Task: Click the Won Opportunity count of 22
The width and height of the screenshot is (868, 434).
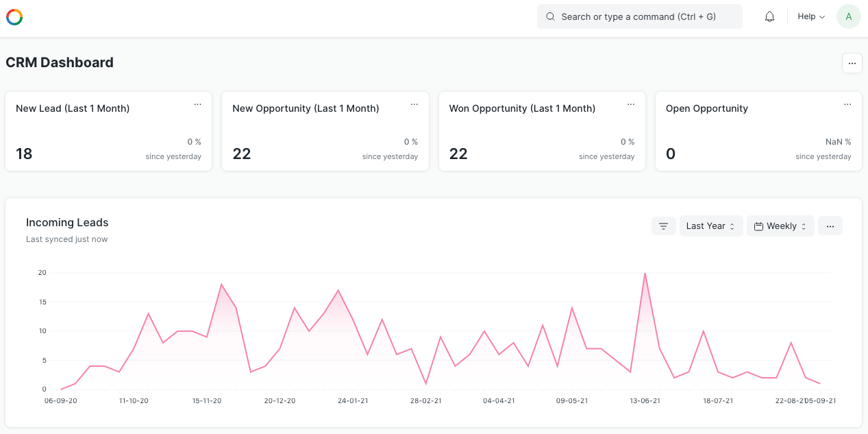Action: pyautogui.click(x=458, y=154)
